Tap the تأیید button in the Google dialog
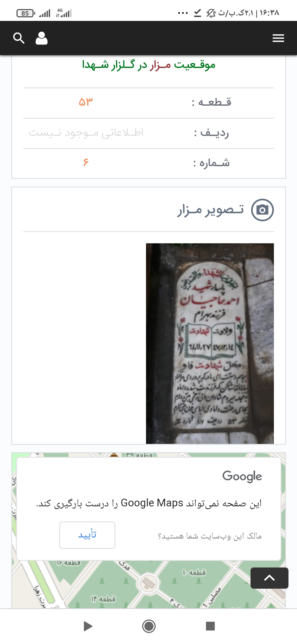This screenshot has height=644, width=297. point(87,535)
